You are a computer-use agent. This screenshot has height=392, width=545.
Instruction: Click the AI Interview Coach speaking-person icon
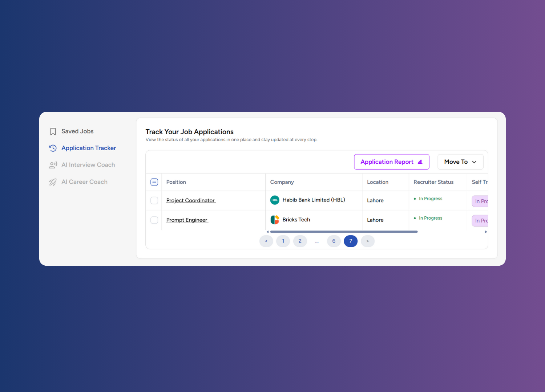point(53,165)
